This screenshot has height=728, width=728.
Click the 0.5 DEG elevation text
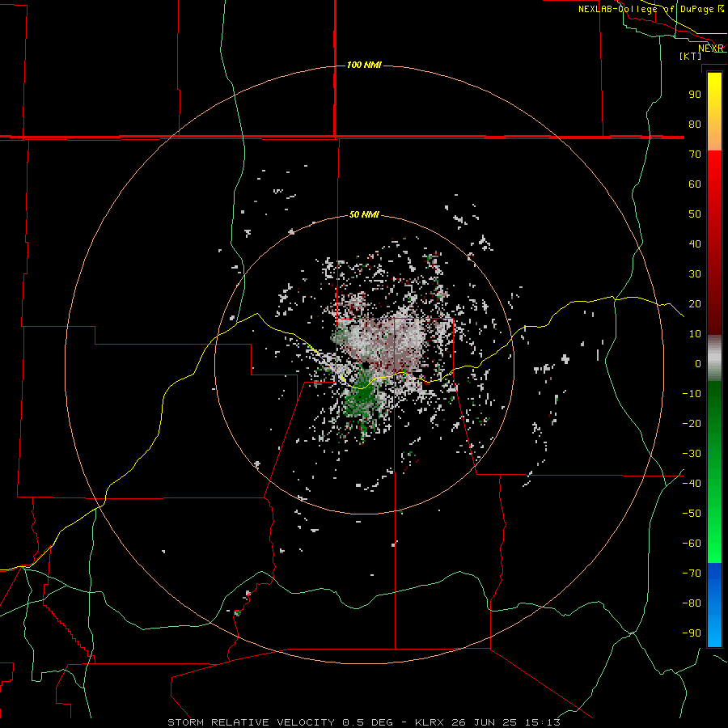point(367,722)
